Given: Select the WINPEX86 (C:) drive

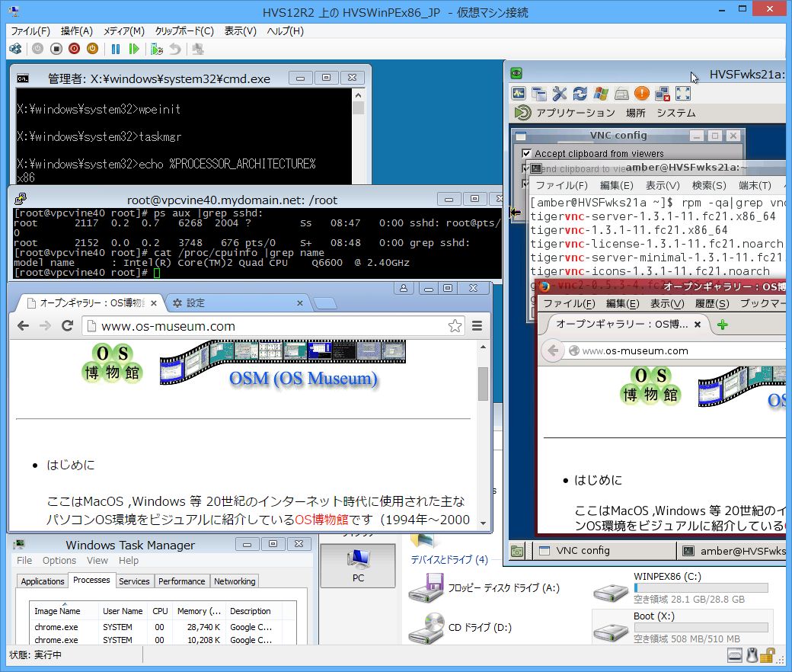Looking at the screenshot, I should tap(682, 588).
